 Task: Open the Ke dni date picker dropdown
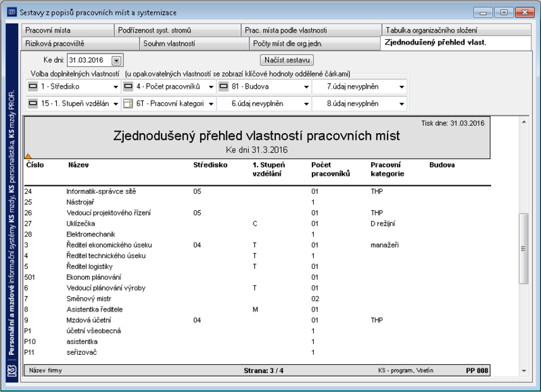click(x=116, y=61)
